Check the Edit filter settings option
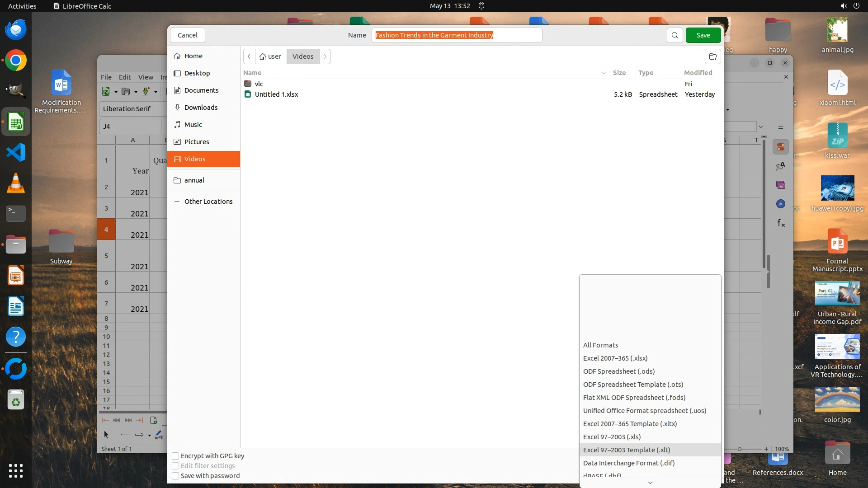The width and height of the screenshot is (868, 488). pos(175,466)
